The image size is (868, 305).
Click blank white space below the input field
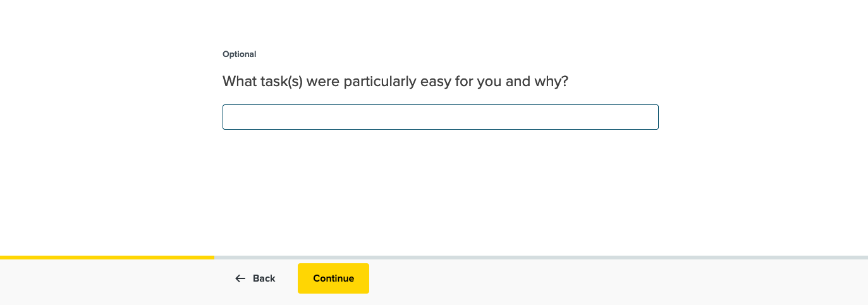coord(440,190)
